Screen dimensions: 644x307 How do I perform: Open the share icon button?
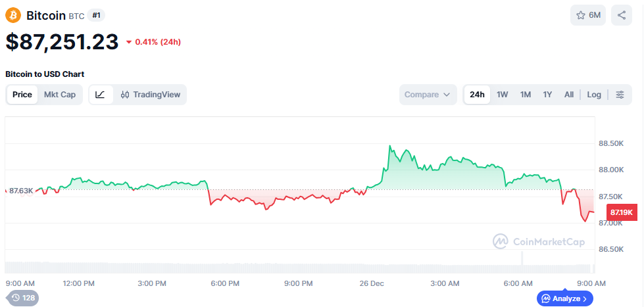(621, 15)
